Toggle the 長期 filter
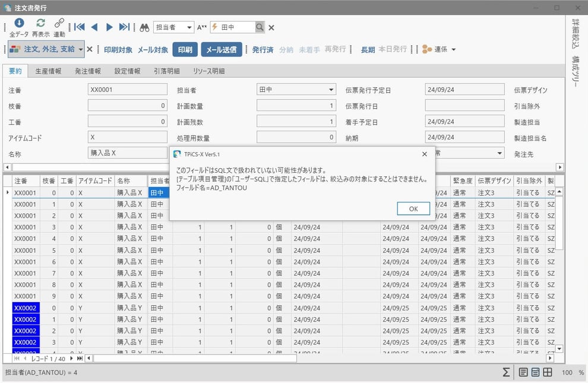Image resolution: width=588 pixels, height=383 pixels. (368, 49)
